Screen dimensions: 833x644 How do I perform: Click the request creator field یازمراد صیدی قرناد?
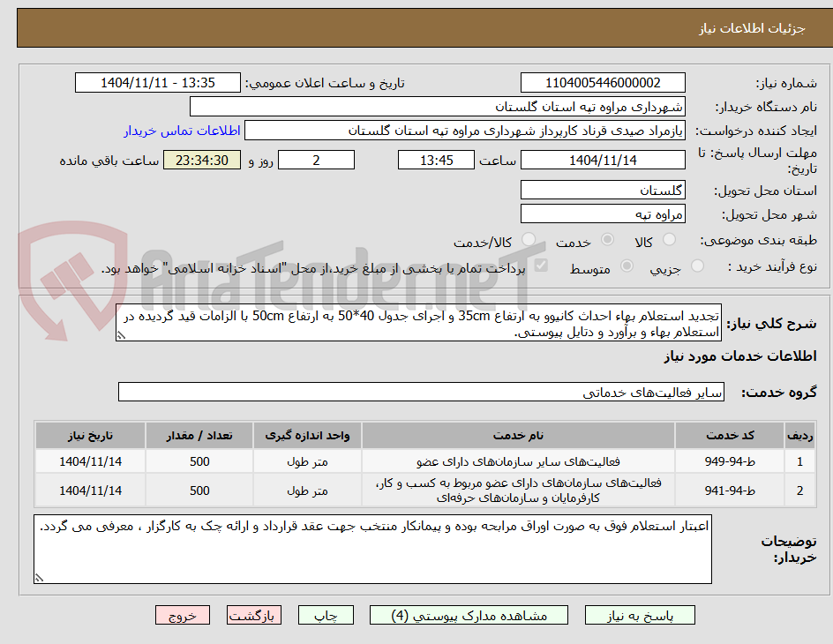pos(465,131)
